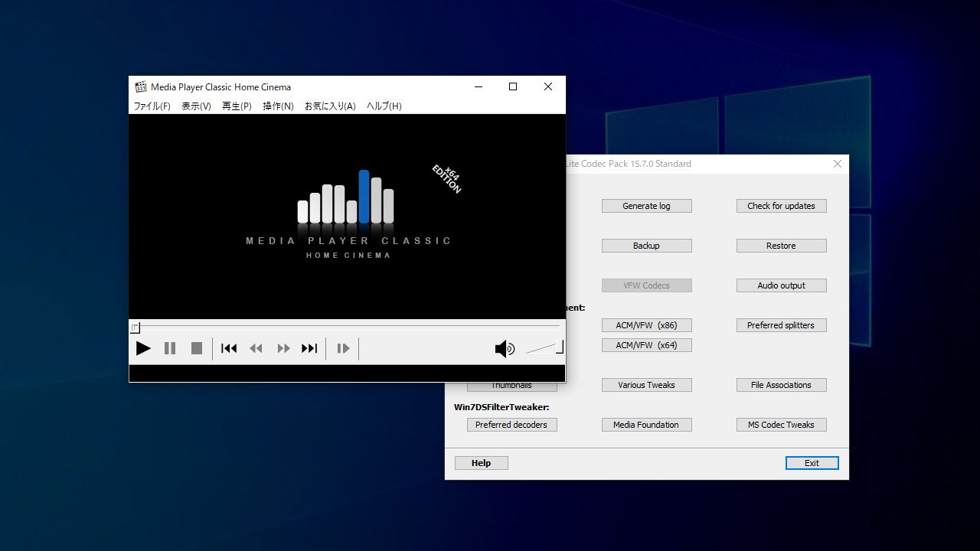Click the Restore button

pyautogui.click(x=781, y=246)
